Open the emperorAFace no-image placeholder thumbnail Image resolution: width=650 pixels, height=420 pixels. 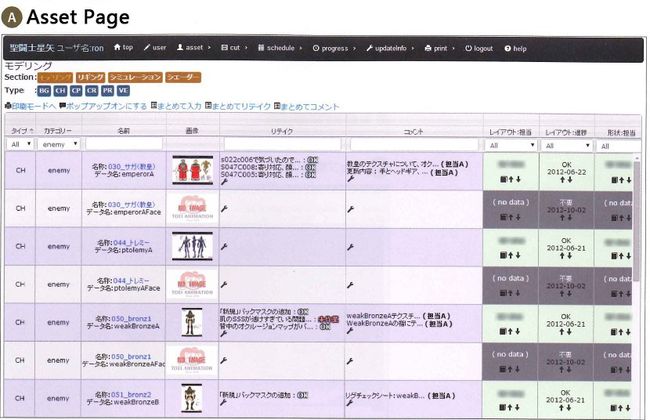coord(192,208)
